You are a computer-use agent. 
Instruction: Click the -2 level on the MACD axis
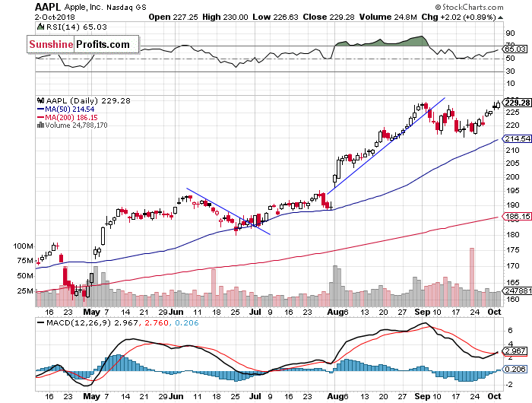point(510,384)
